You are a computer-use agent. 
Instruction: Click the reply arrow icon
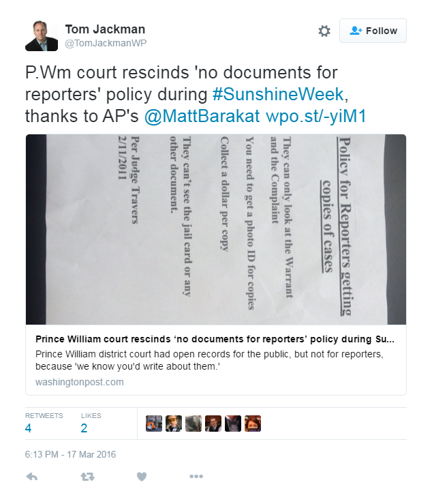coord(32,476)
